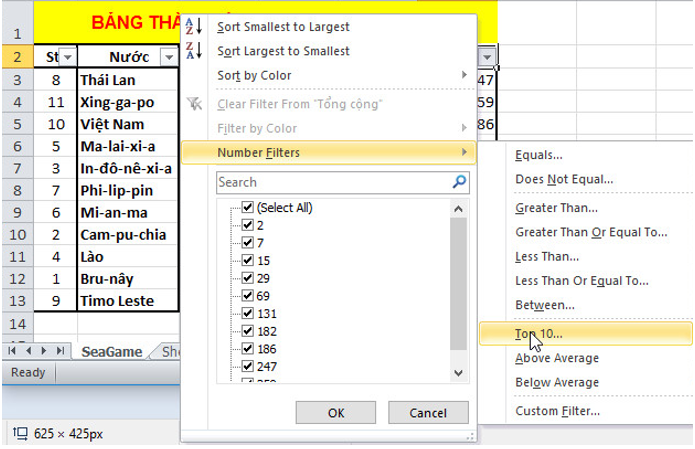Select the Ma-lai-xi-a cell
This screenshot has height=449, width=695.
[x=128, y=146]
